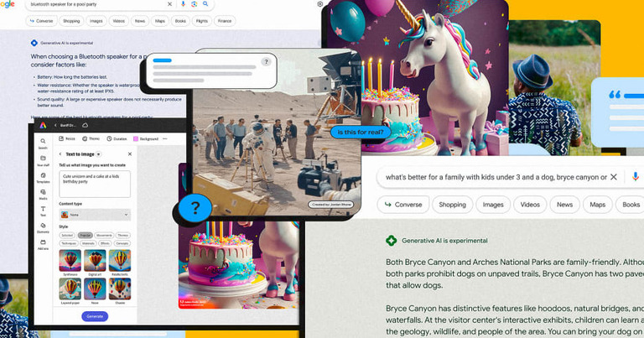Choose the Neon style thumbnail

pos(95,289)
